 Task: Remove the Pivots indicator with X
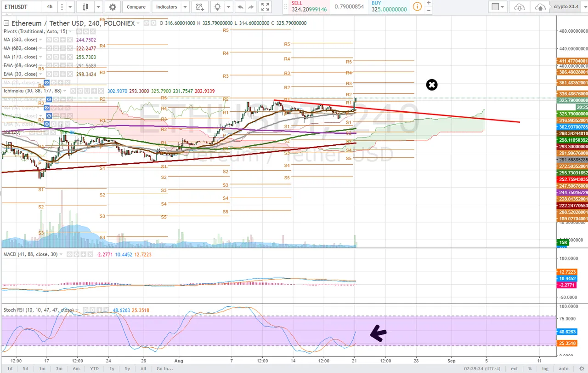[93, 31]
